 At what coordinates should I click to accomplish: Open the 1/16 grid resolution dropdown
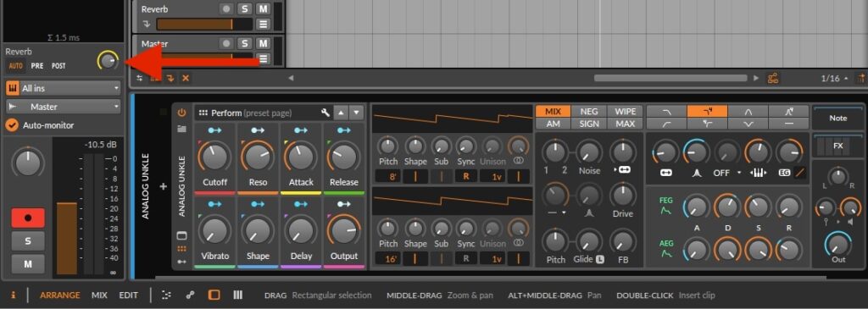click(835, 79)
